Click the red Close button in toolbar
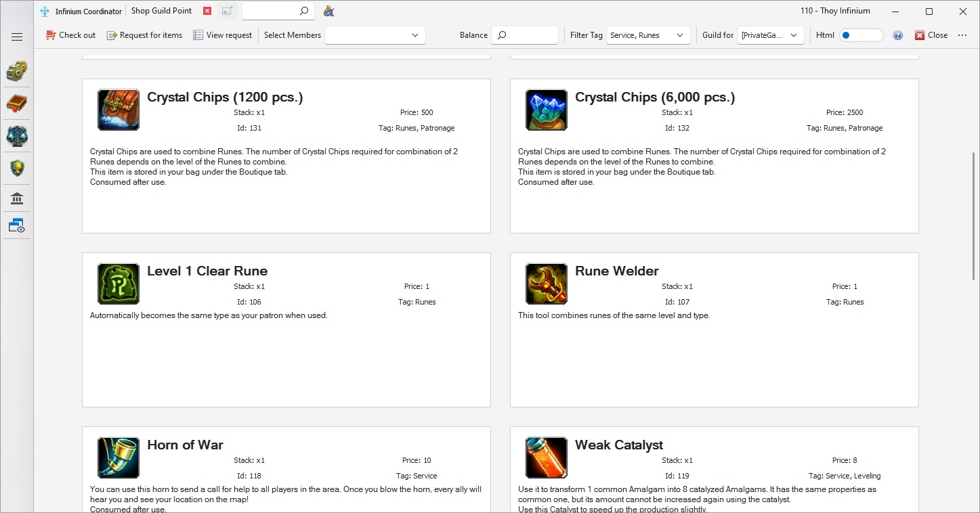The image size is (980, 513). pyautogui.click(x=931, y=35)
